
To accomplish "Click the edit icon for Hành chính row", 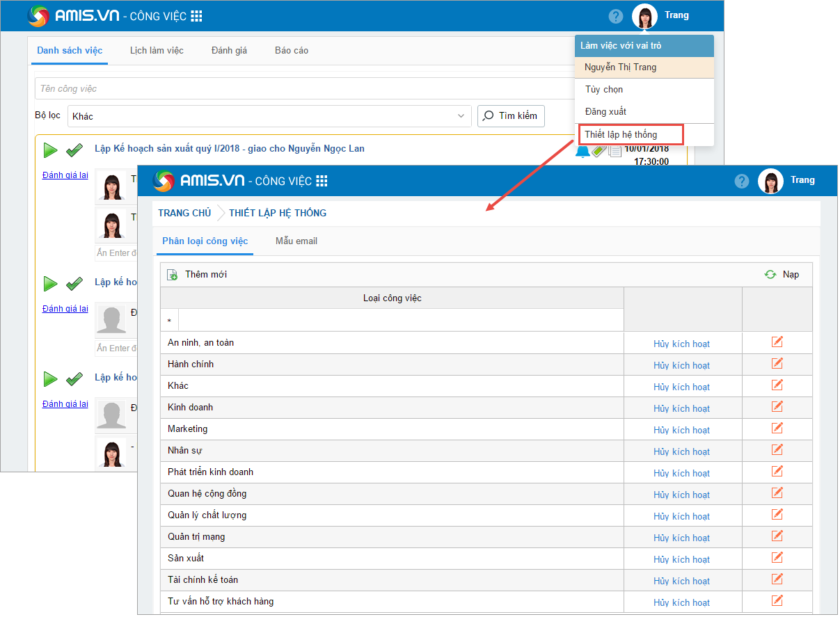I will (777, 364).
